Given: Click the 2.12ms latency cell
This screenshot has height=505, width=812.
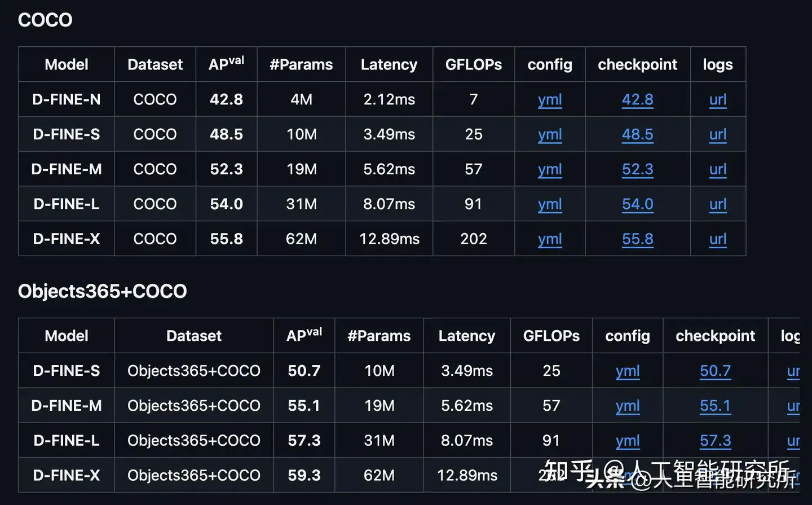Looking at the screenshot, I should (389, 99).
